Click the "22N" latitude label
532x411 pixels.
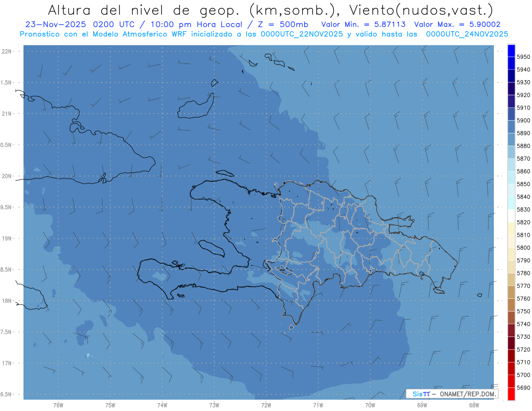point(7,51)
